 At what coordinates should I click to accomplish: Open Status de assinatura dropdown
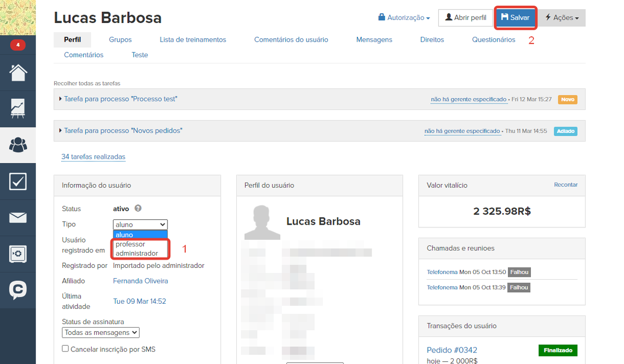click(x=100, y=332)
